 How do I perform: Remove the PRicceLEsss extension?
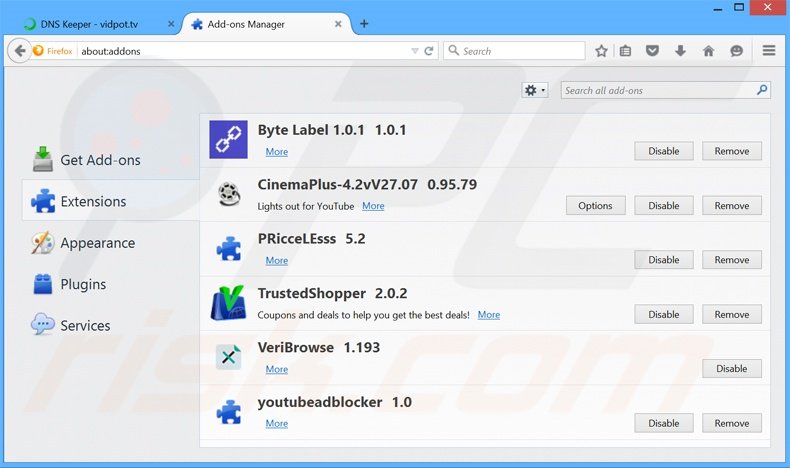[x=732, y=260]
